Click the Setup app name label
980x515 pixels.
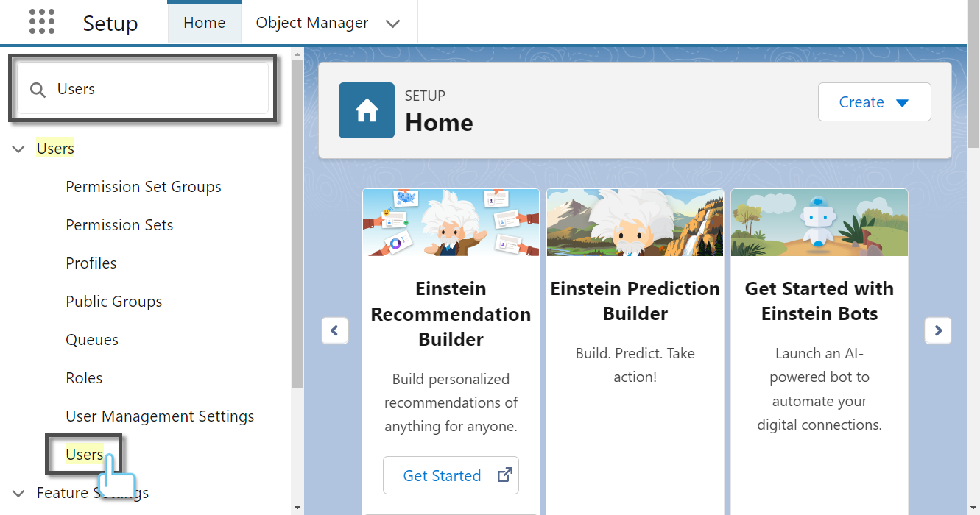[110, 24]
